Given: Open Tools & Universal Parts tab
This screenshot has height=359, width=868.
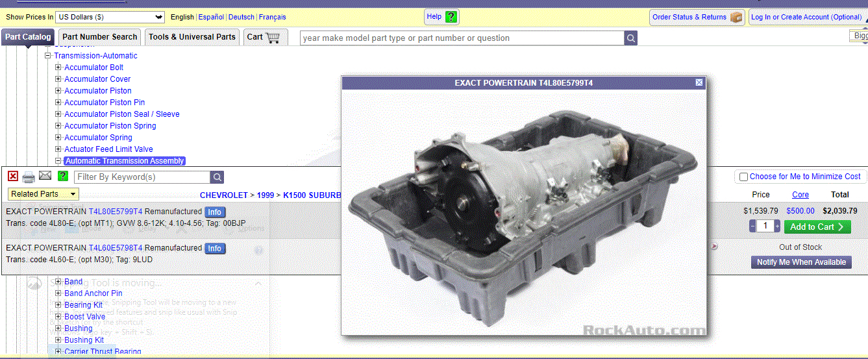Looking at the screenshot, I should click(192, 37).
